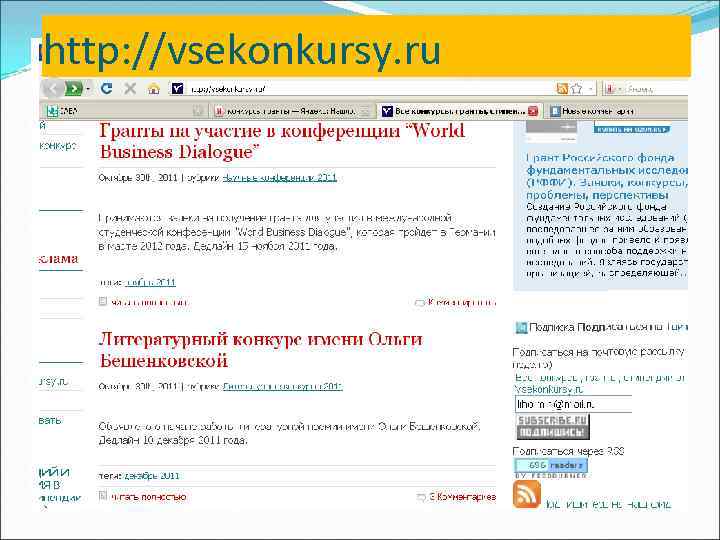Open the navigation history dropdown arrow
The width and height of the screenshot is (720, 540).
[x=88, y=88]
